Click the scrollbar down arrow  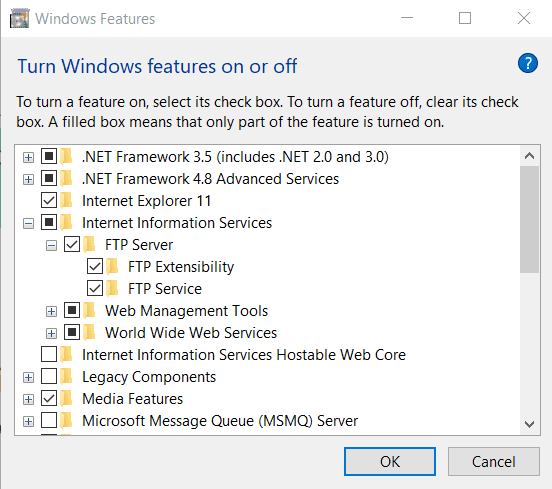529,424
